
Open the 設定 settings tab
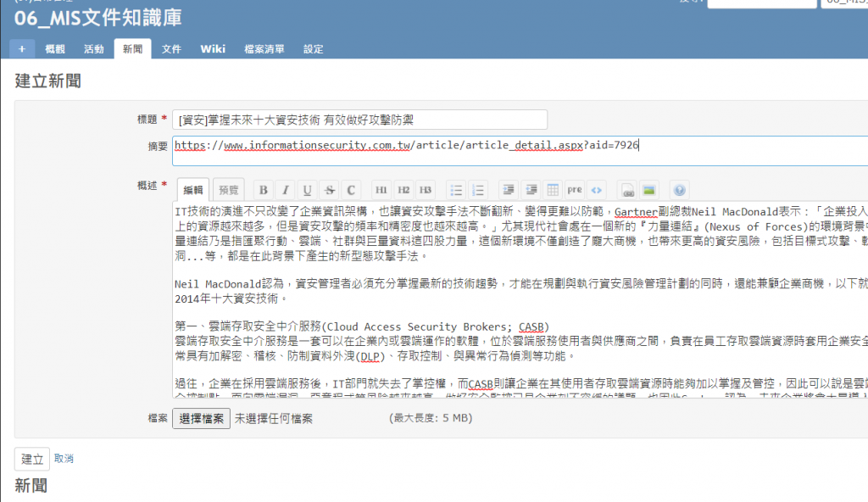click(314, 49)
